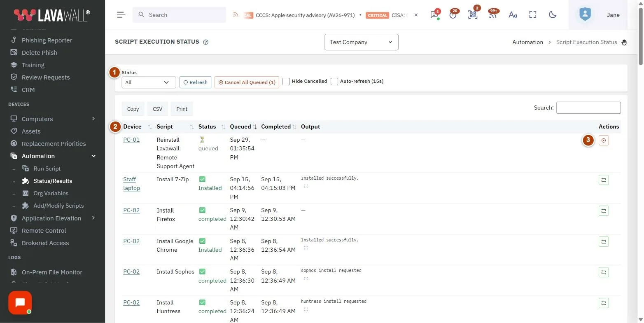Sort table by Queued column

[x=243, y=126]
